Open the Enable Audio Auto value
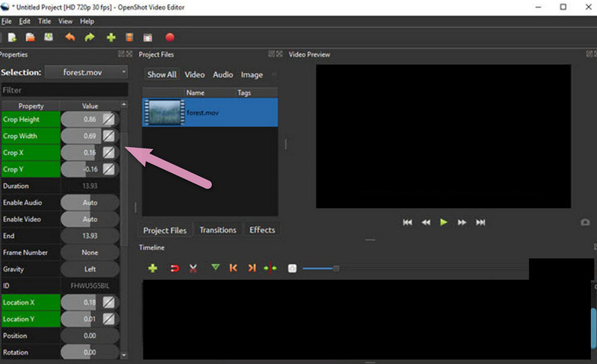This screenshot has width=597, height=364. (90, 203)
